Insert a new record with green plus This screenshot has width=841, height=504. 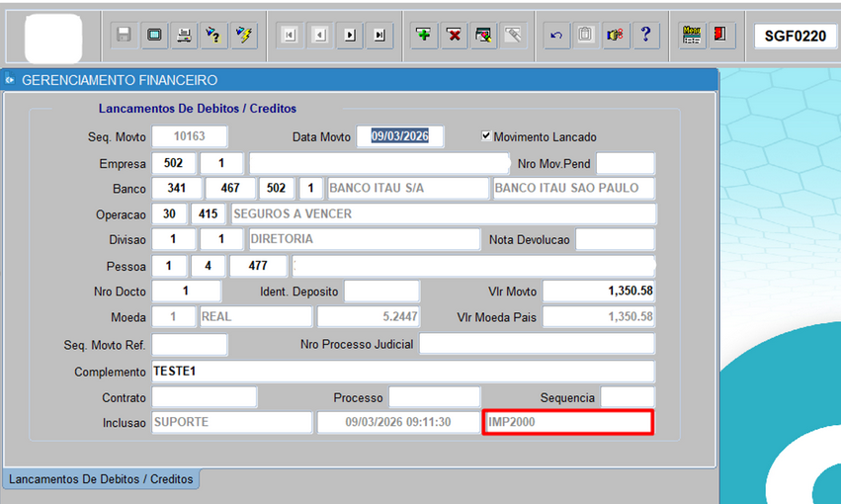424,35
